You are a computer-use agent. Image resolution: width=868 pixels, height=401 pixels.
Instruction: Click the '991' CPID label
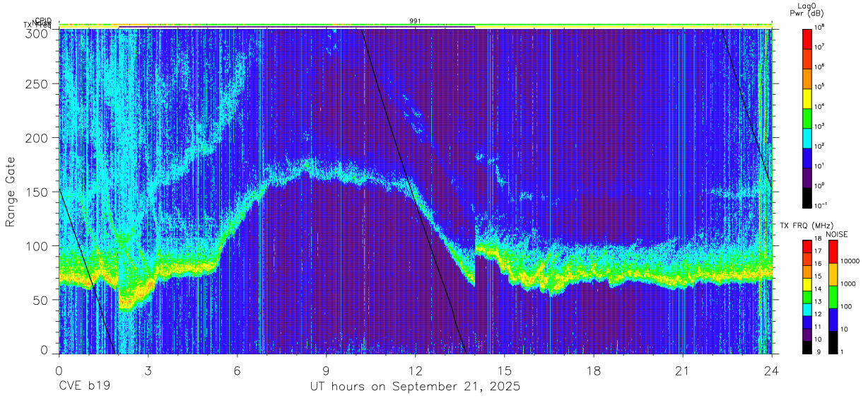[x=416, y=21]
